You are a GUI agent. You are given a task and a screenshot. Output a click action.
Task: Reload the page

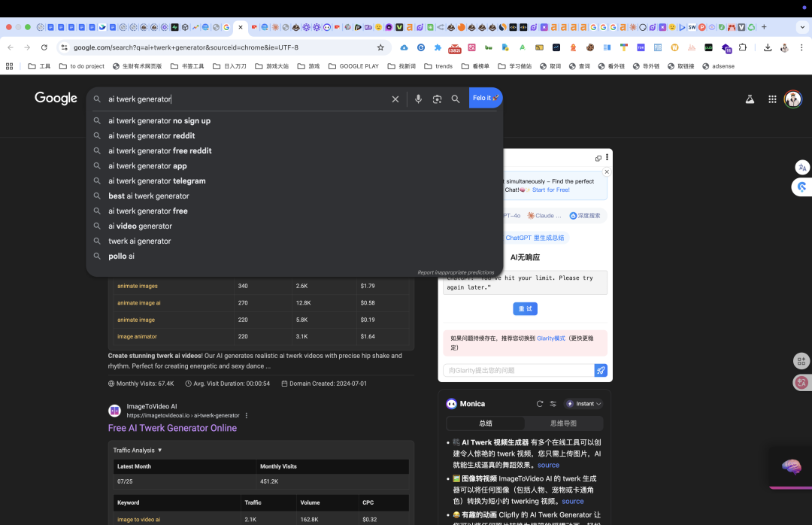click(44, 47)
